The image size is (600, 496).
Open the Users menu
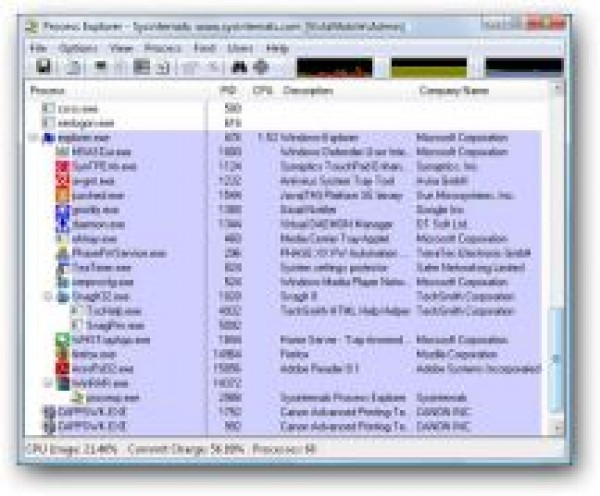[x=240, y=48]
